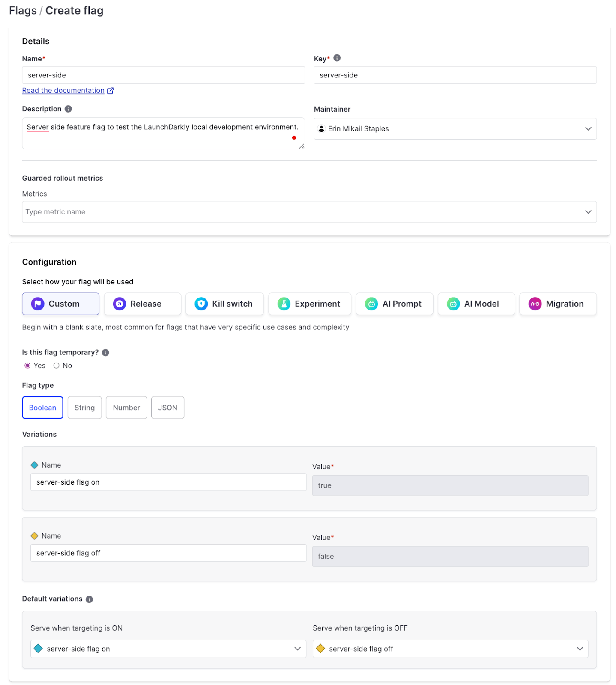
Task: Click the temporary flag info icon
Action: point(105,352)
